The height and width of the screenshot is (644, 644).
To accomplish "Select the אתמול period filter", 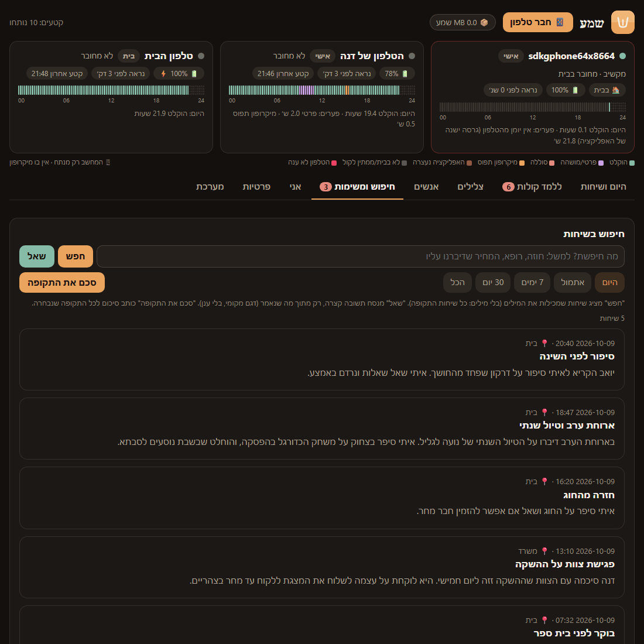I will [573, 283].
